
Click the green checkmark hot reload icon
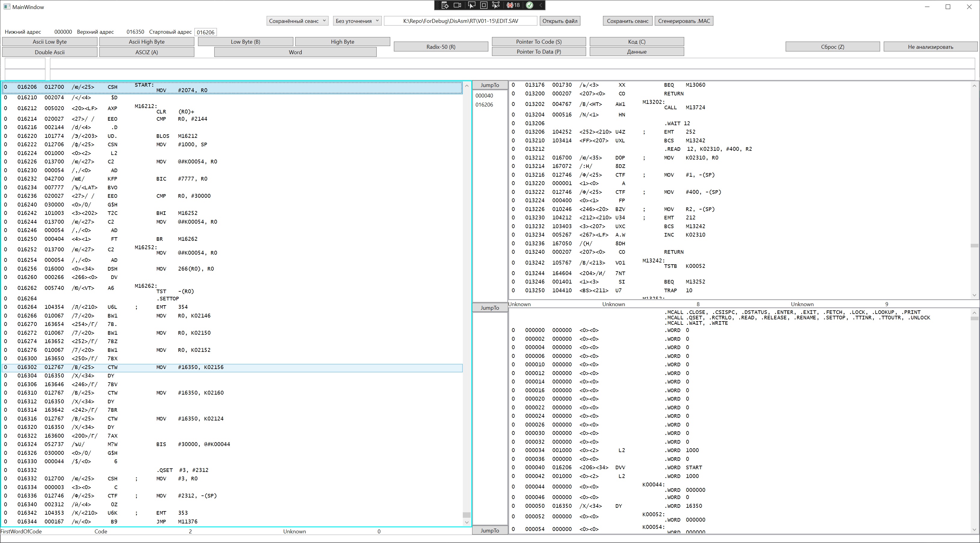coord(530,5)
